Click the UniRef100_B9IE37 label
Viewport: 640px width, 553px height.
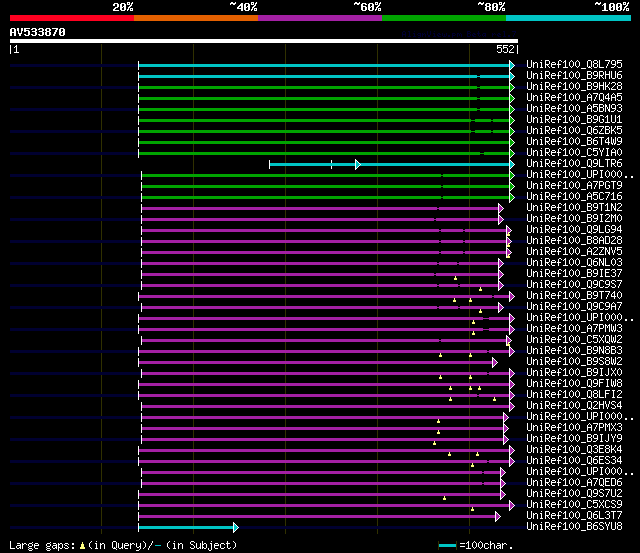click(574, 274)
